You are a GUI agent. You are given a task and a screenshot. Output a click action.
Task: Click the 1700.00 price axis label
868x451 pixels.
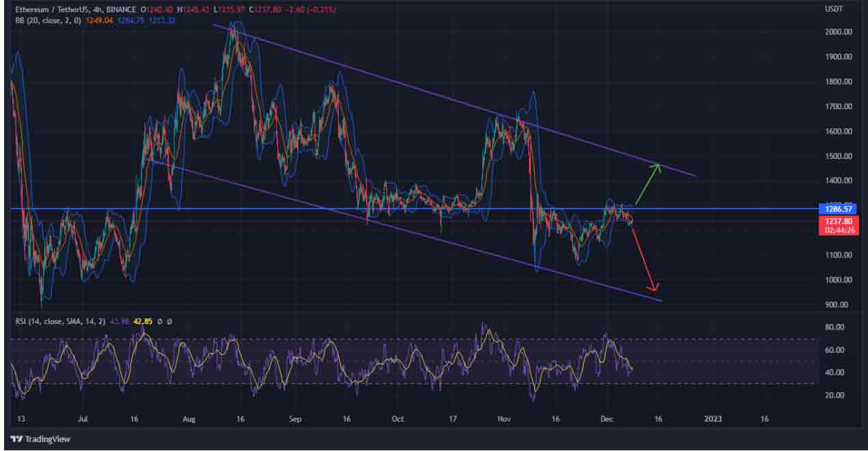pos(837,106)
